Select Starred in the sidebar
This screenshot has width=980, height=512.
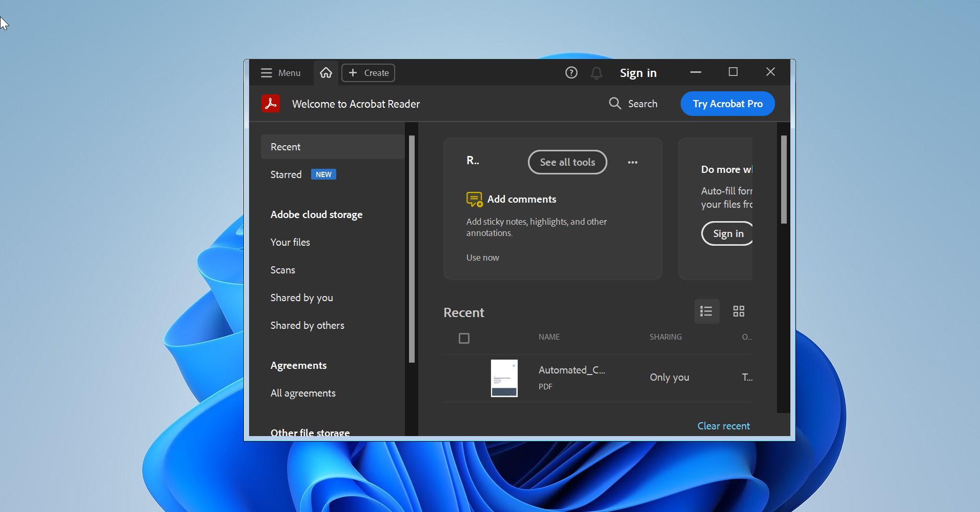pos(286,174)
